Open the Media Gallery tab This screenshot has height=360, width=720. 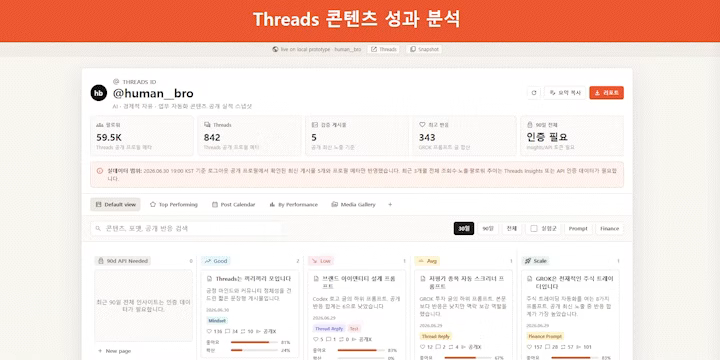[x=354, y=204]
